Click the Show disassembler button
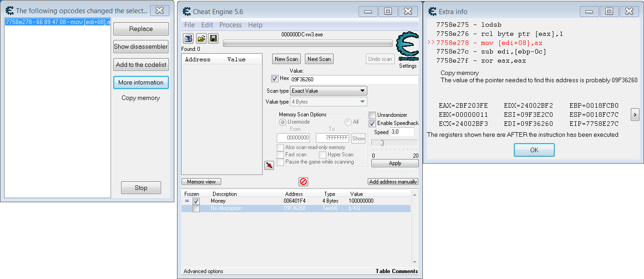644x279 pixels. pos(141,46)
